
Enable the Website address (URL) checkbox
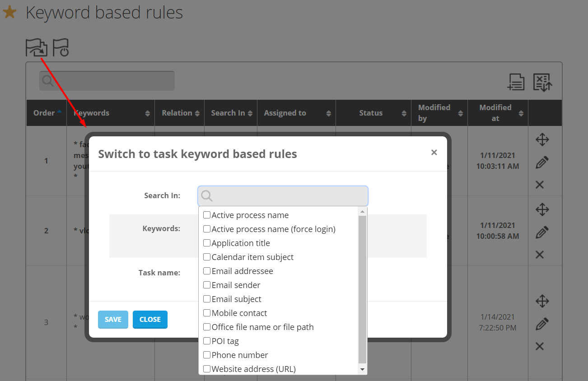207,369
